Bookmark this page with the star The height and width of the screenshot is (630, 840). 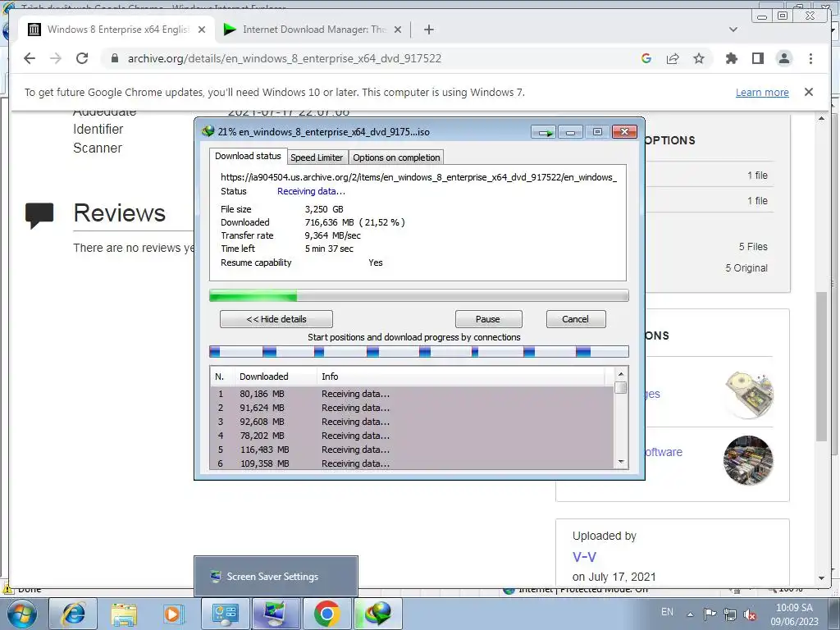point(699,58)
